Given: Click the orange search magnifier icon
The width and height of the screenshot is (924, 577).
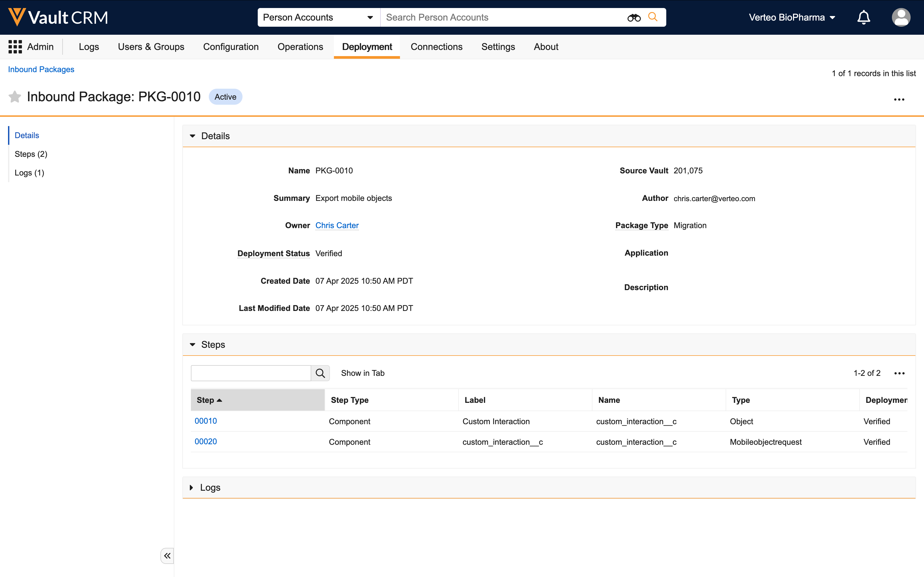Looking at the screenshot, I should tap(653, 17).
